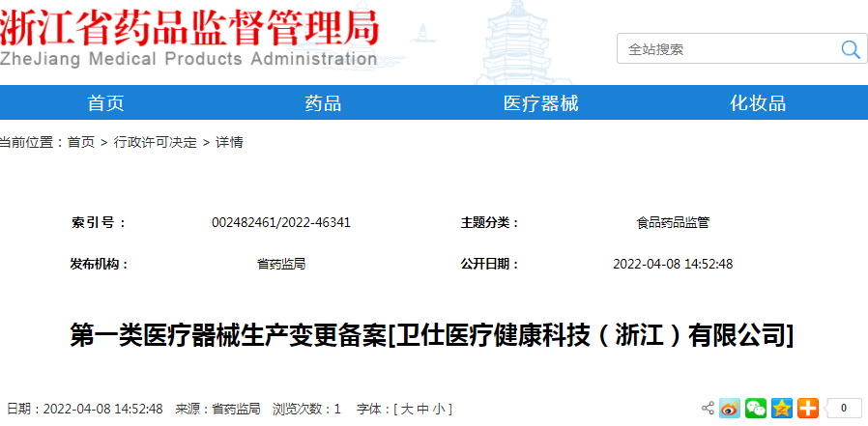Screen dimensions: 868x426
Task: Click the 主题分类 field label
Action: [489, 223]
